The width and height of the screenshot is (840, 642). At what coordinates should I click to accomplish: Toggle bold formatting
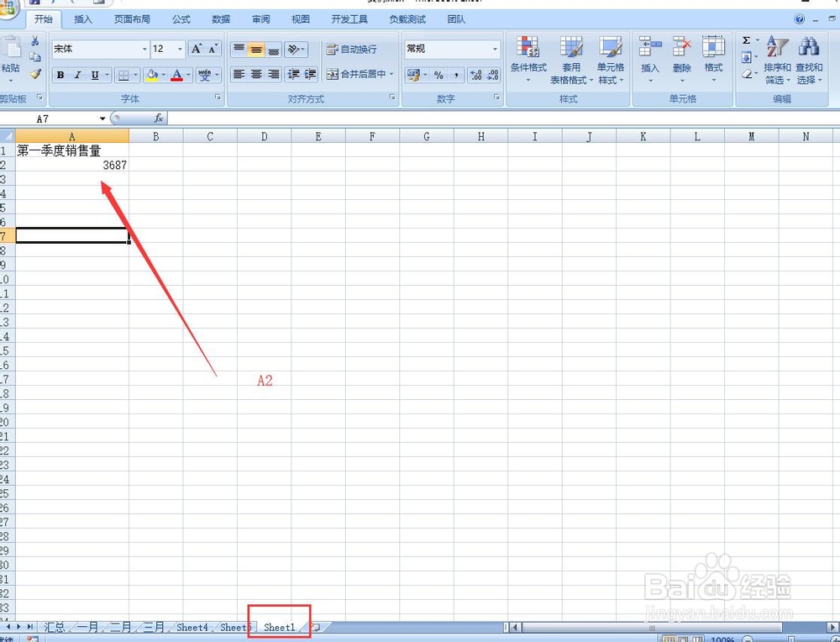[x=60, y=75]
